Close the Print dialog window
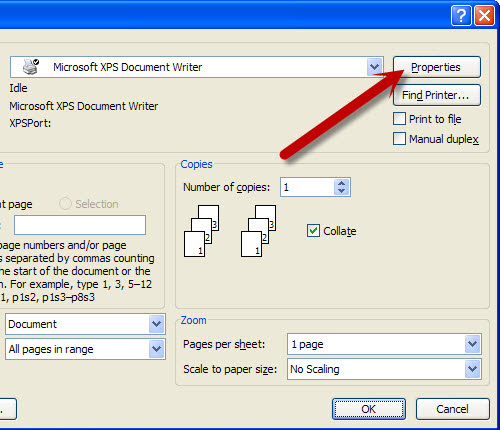 [x=484, y=15]
